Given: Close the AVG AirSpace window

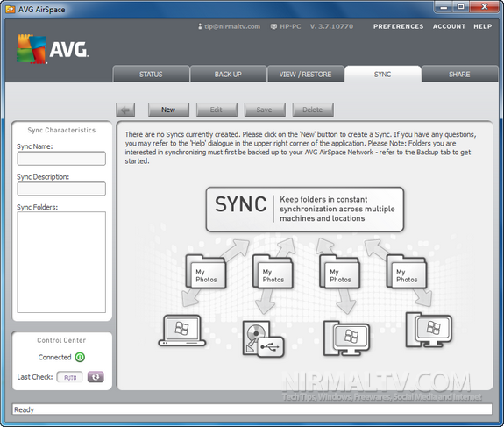Looking at the screenshot, I should point(485,7).
